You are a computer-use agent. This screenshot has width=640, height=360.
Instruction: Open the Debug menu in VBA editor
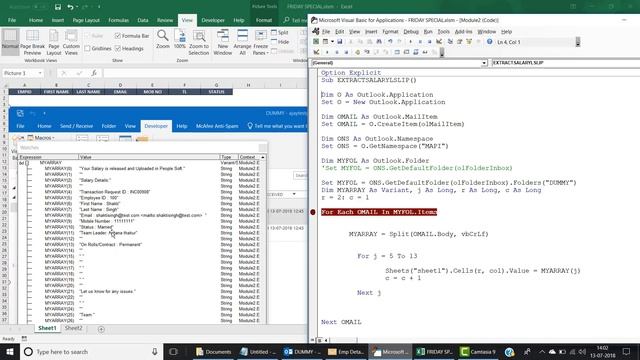point(411,31)
